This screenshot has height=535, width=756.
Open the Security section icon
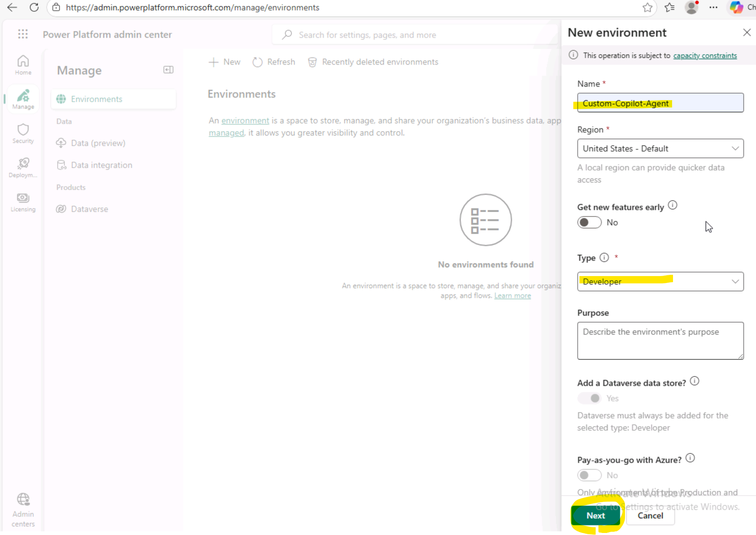point(23,133)
